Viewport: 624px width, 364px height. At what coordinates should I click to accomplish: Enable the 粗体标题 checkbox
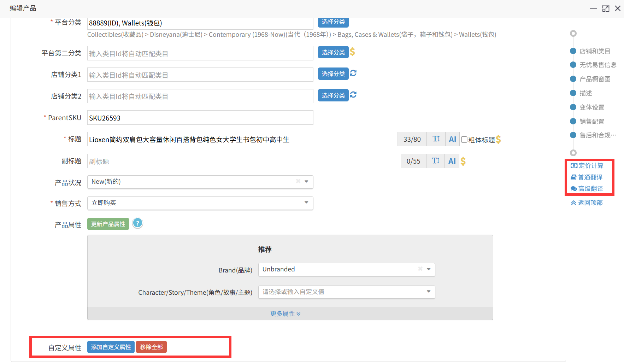click(x=464, y=140)
